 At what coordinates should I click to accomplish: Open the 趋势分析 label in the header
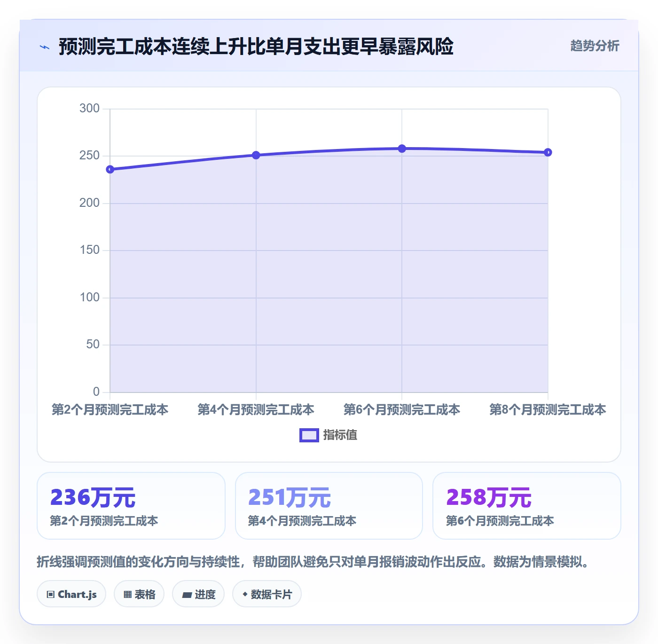(595, 46)
